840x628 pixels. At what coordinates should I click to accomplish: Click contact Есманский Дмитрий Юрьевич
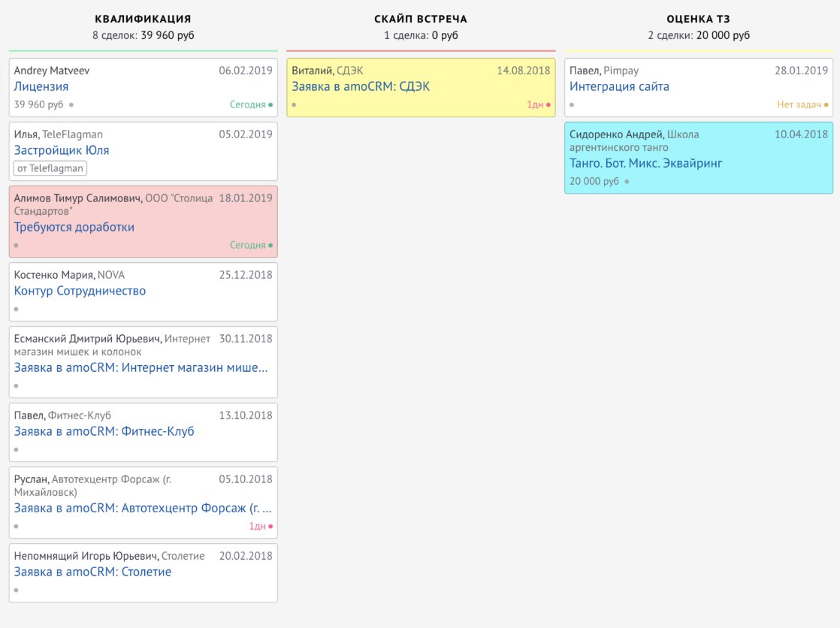(x=87, y=338)
